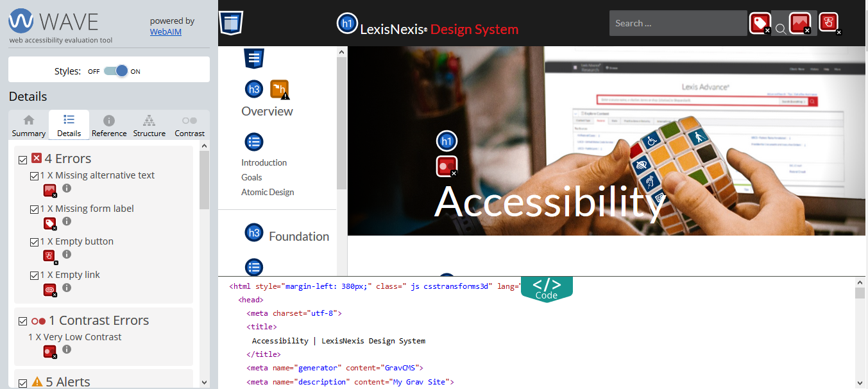Toggle the Styles on/off switch
868x389 pixels.
coord(116,71)
